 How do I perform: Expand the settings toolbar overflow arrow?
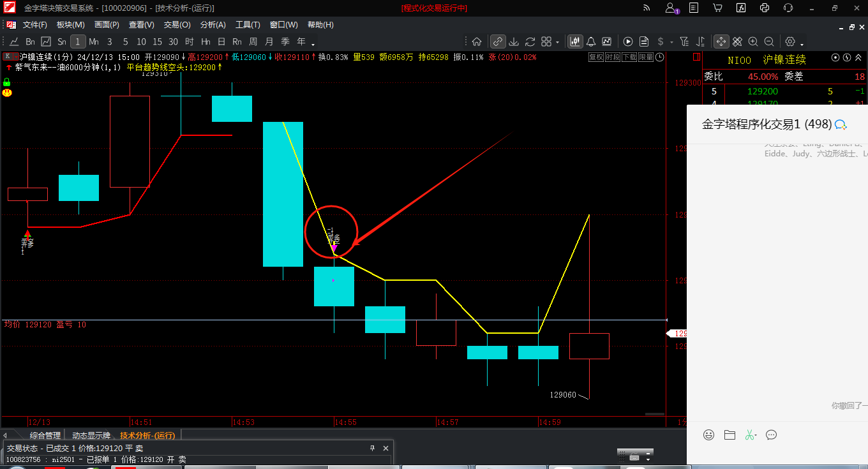[802, 45]
